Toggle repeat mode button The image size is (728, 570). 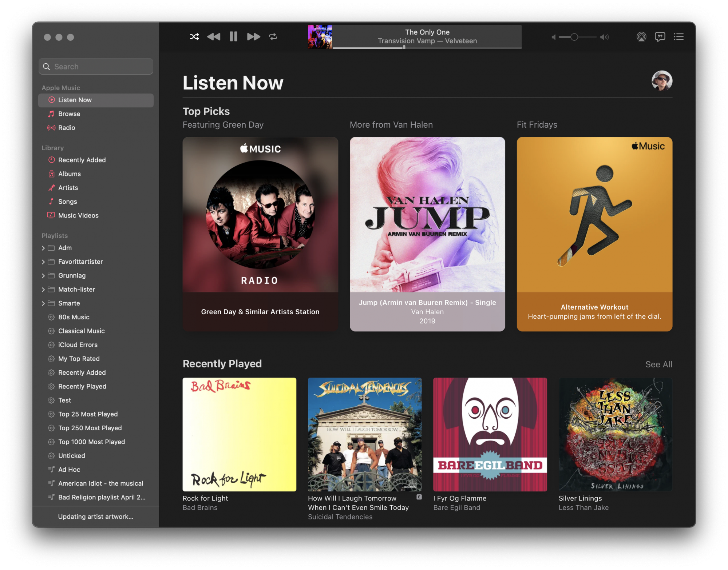point(273,37)
